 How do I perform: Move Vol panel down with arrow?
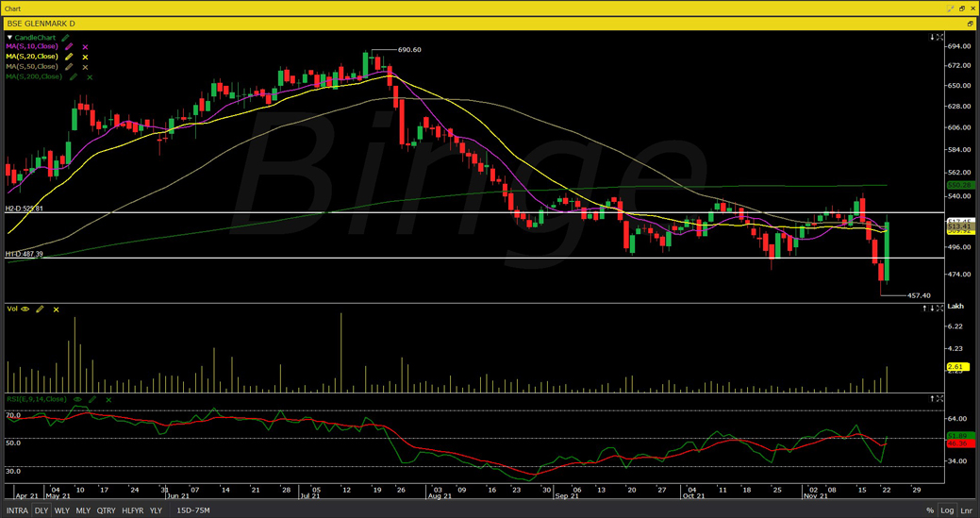(932, 308)
